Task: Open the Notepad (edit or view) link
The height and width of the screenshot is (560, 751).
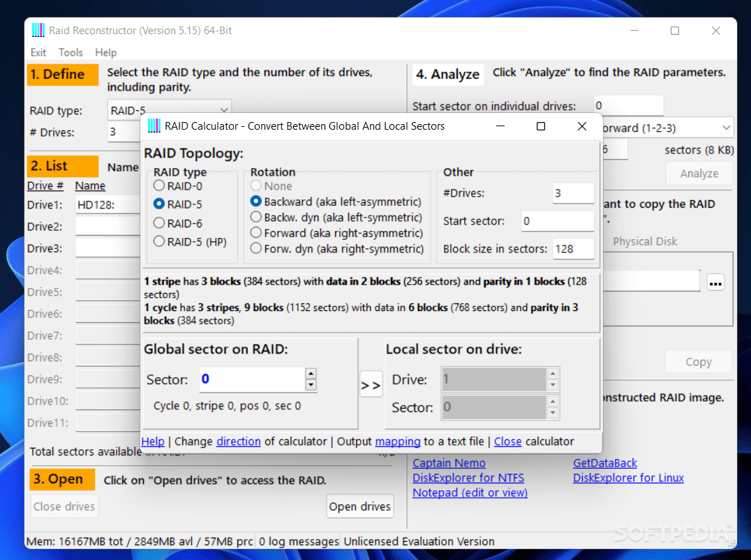Action: 470,492
